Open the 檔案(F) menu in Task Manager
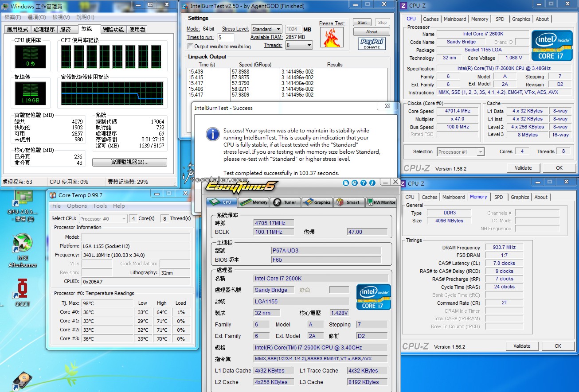Image resolution: width=579 pixels, height=392 pixels. [13, 17]
